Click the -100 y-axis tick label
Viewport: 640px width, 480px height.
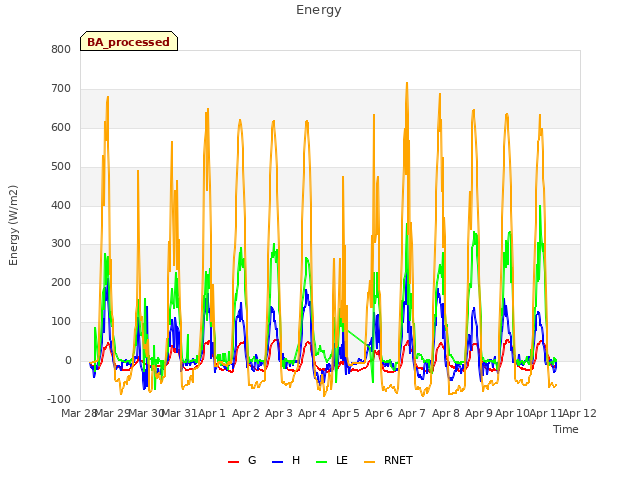tap(59, 399)
